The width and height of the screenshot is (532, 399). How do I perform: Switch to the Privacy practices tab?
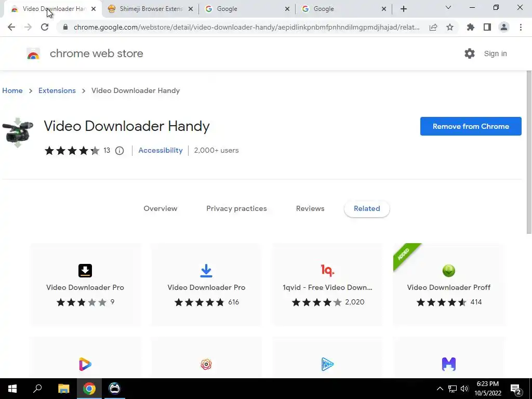(236, 208)
